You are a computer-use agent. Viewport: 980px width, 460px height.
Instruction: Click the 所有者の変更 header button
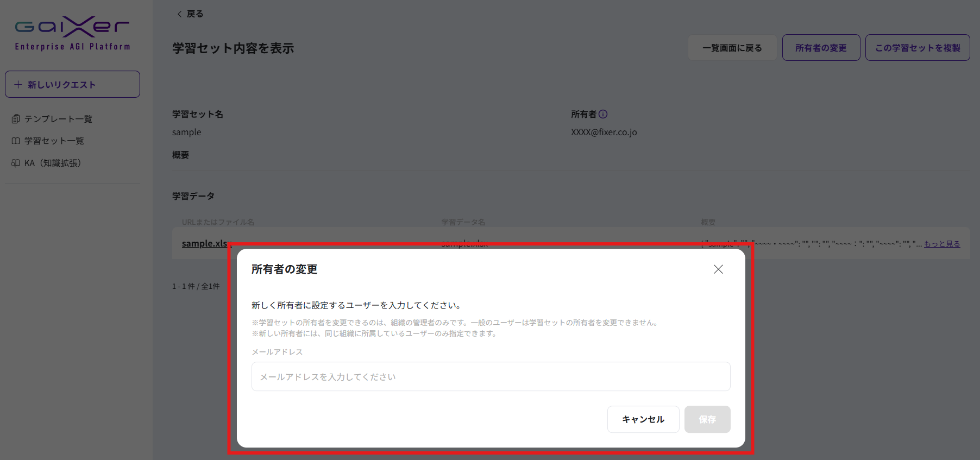point(821,48)
